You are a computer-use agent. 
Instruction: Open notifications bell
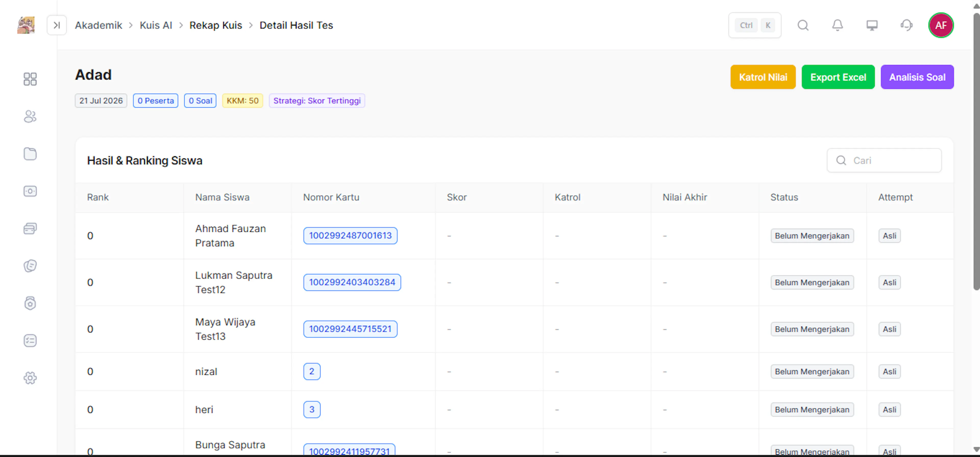(837, 25)
